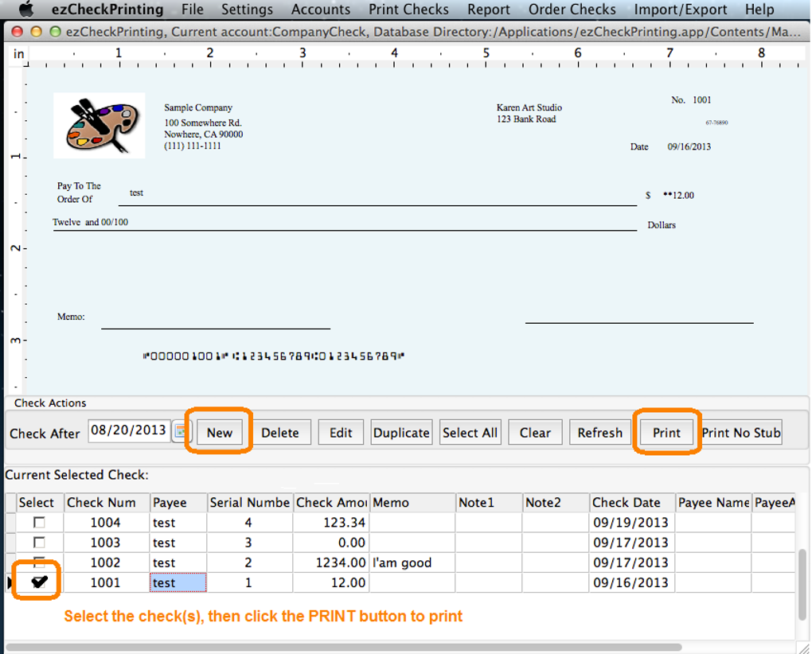Viewport: 812px width, 654px height.
Task: Click the MICR number line on the check
Action: (273, 356)
